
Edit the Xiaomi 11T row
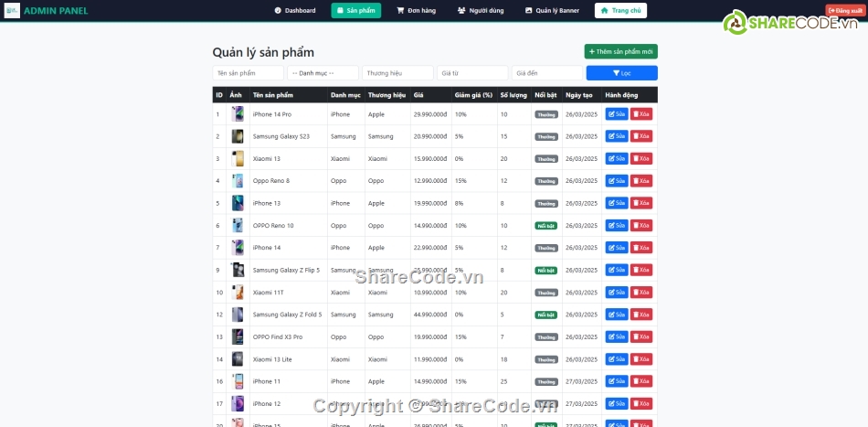pos(616,293)
